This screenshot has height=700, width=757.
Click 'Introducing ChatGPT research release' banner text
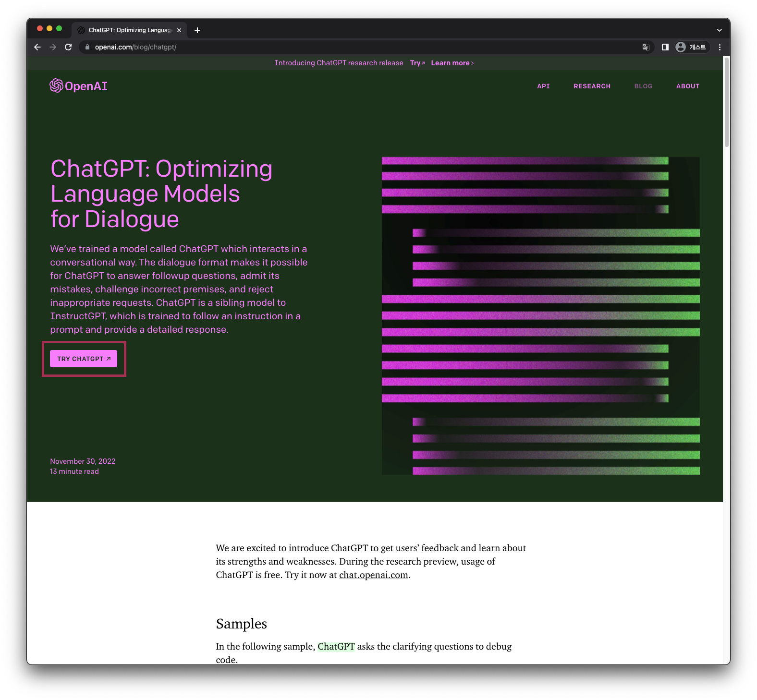pos(339,63)
